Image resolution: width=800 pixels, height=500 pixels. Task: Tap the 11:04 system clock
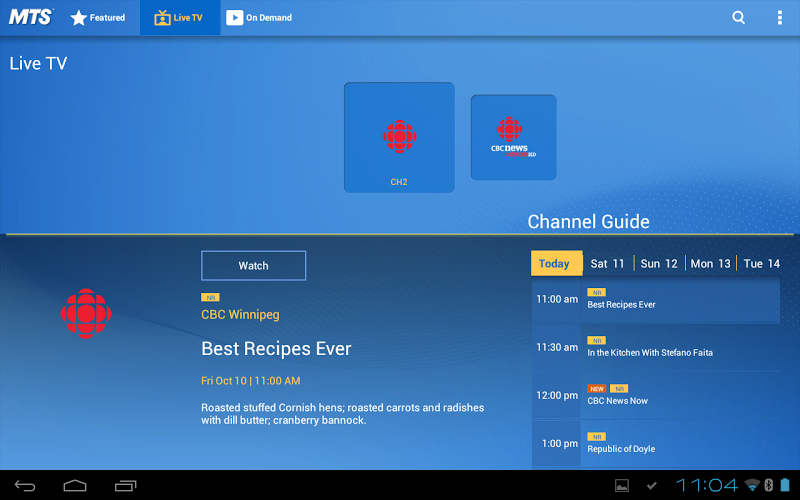pyautogui.click(x=707, y=485)
